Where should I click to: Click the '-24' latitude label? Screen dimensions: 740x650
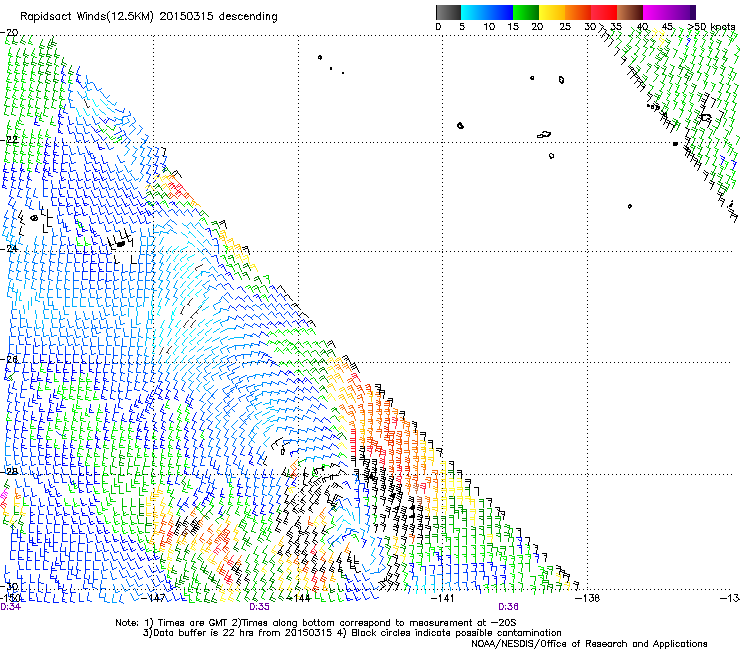pos(9,248)
